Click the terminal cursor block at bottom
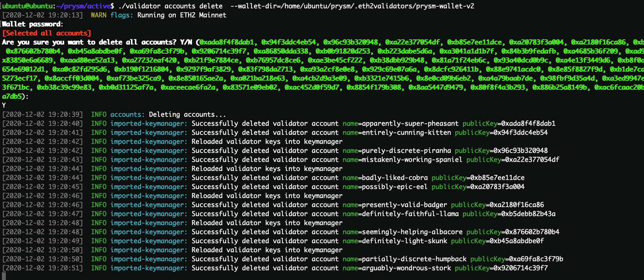Viewport: 644px width, 280px height. coord(4,276)
